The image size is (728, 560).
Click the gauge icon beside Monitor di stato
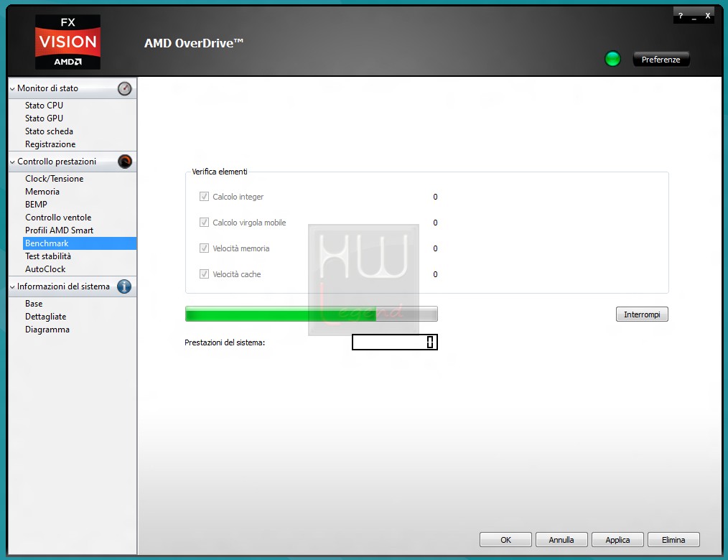[x=124, y=88]
